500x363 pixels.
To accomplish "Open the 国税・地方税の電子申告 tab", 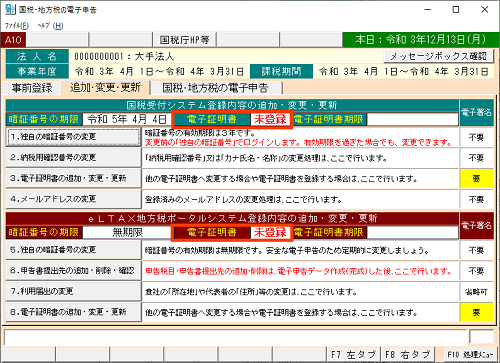I will (x=216, y=88).
